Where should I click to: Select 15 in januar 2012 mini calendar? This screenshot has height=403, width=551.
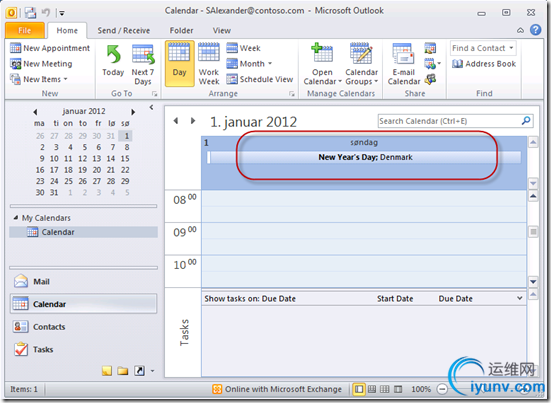click(x=125, y=158)
